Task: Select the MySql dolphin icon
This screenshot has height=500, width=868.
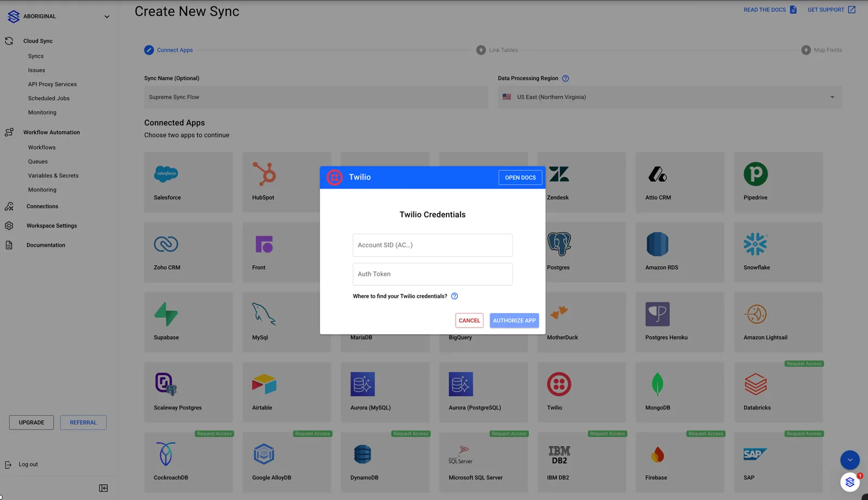Action: coord(264,314)
